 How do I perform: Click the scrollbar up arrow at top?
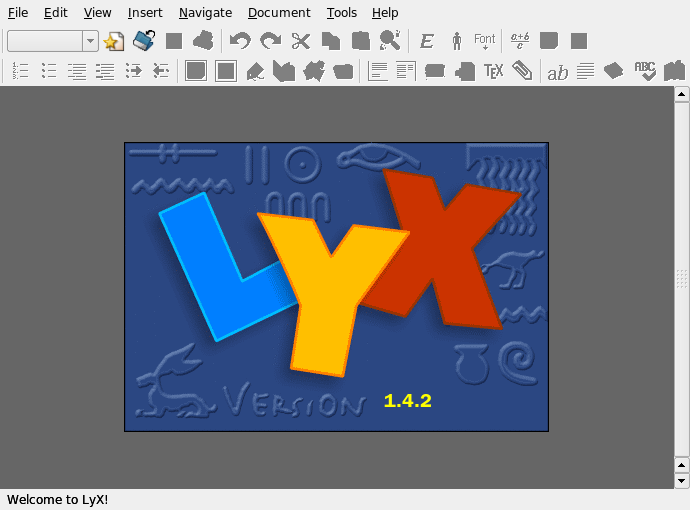[x=681, y=94]
